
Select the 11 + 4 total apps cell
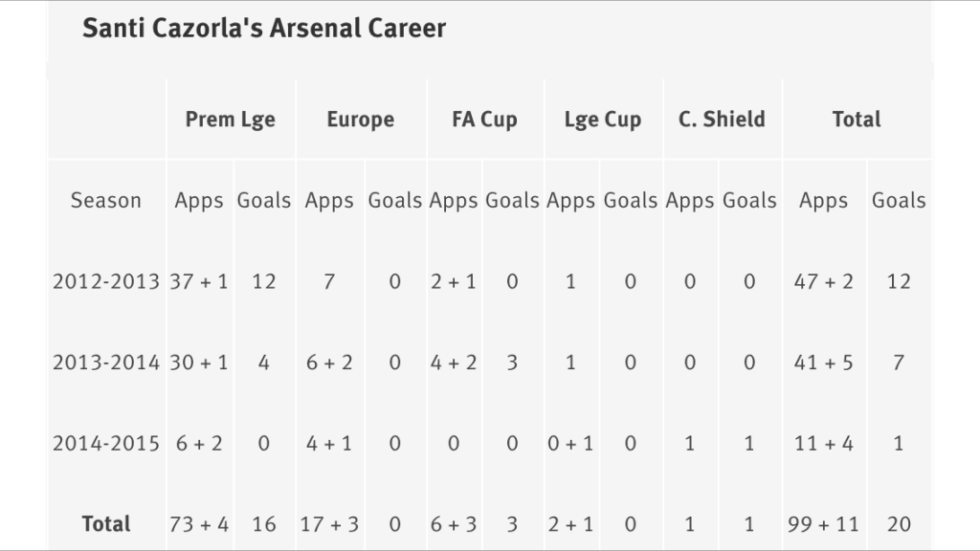(x=823, y=444)
